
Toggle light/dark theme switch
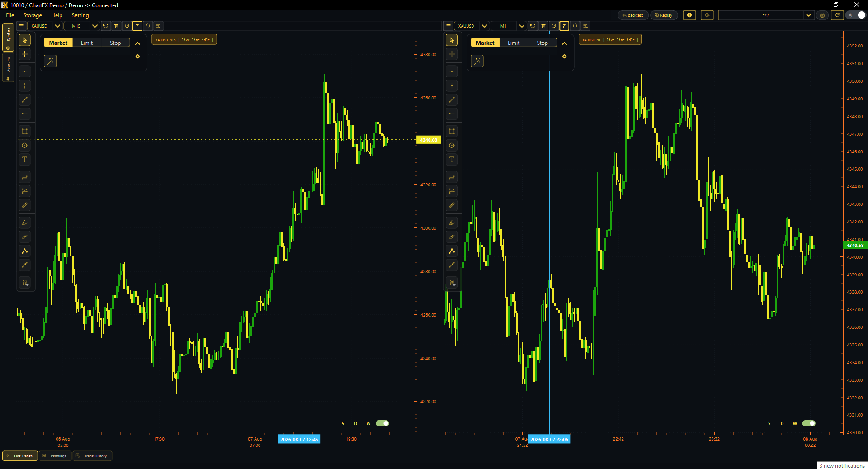pyautogui.click(x=856, y=15)
